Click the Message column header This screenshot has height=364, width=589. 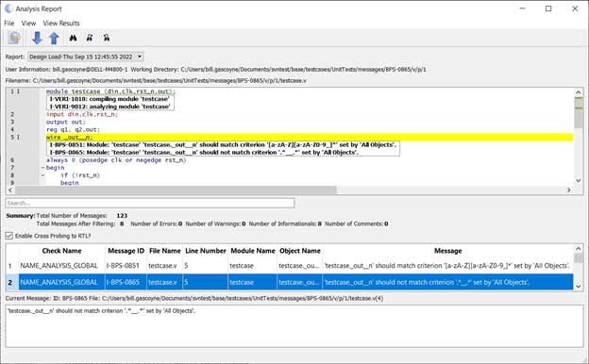click(x=447, y=251)
